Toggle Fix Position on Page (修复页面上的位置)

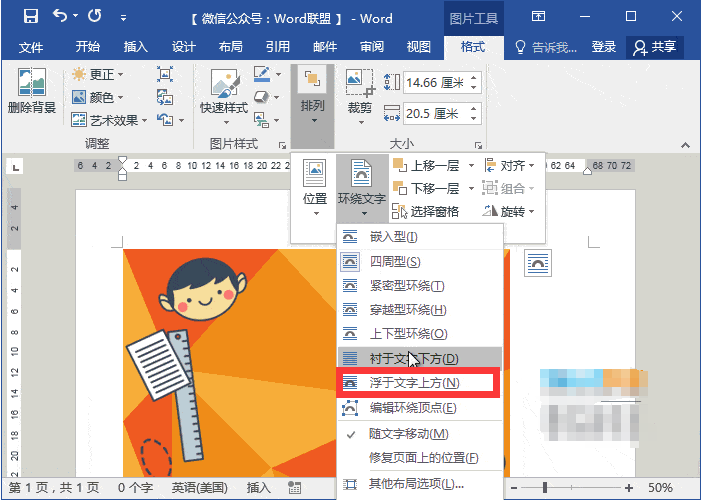click(x=420, y=458)
